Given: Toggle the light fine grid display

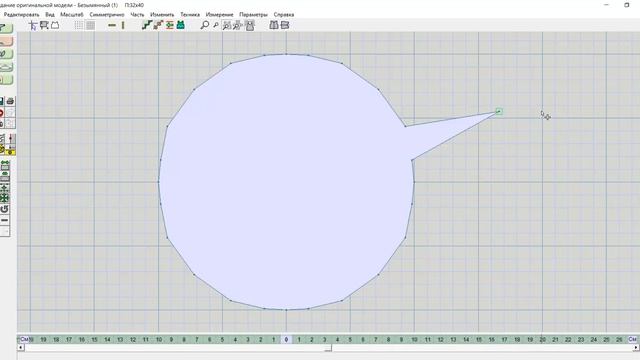Looking at the screenshot, I should 79,25.
